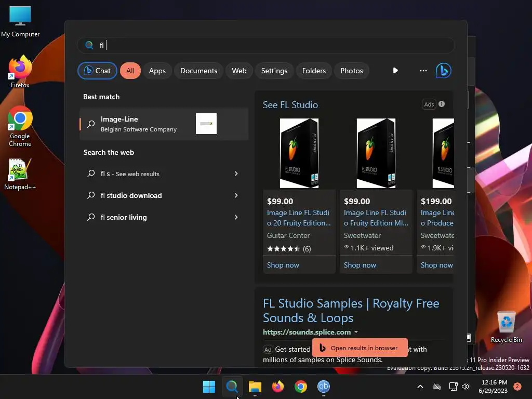Click the taskbar Search icon
Image resolution: width=532 pixels, height=399 pixels.
pos(232,387)
